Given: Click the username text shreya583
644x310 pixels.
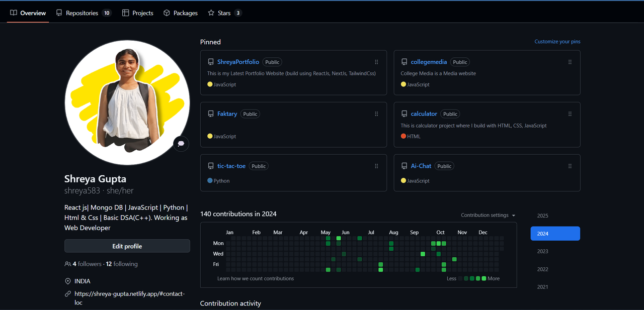Looking at the screenshot, I should pyautogui.click(x=82, y=191).
